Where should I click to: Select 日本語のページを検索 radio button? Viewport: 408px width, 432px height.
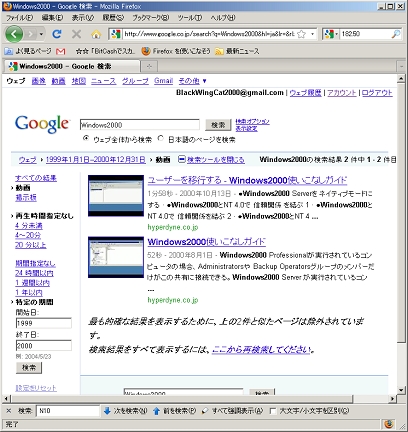(161, 138)
